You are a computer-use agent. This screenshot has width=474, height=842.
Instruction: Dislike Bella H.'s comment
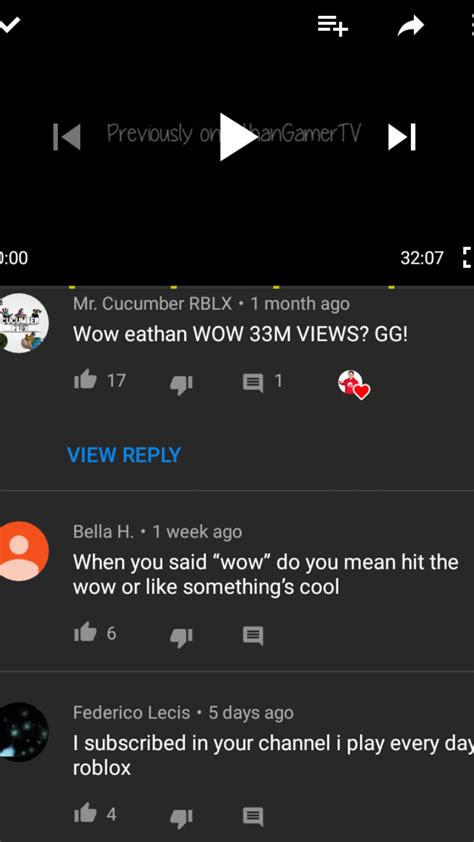(x=181, y=636)
